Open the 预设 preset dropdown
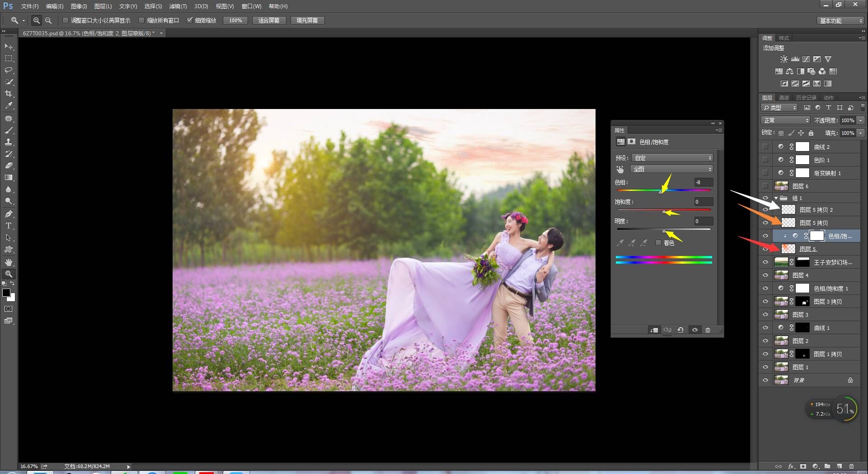The width and height of the screenshot is (868, 474). pos(672,158)
